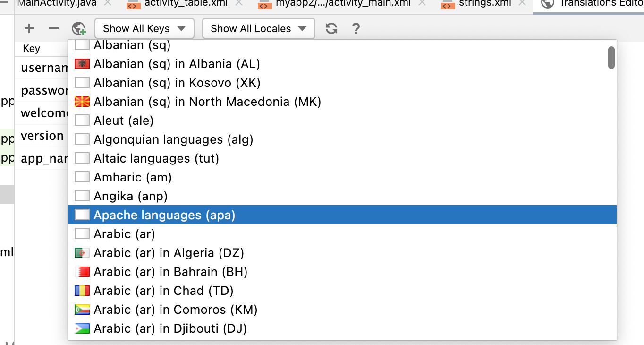
Task: Select Arabic (ar) in Algeria (DZ)
Action: 342,253
